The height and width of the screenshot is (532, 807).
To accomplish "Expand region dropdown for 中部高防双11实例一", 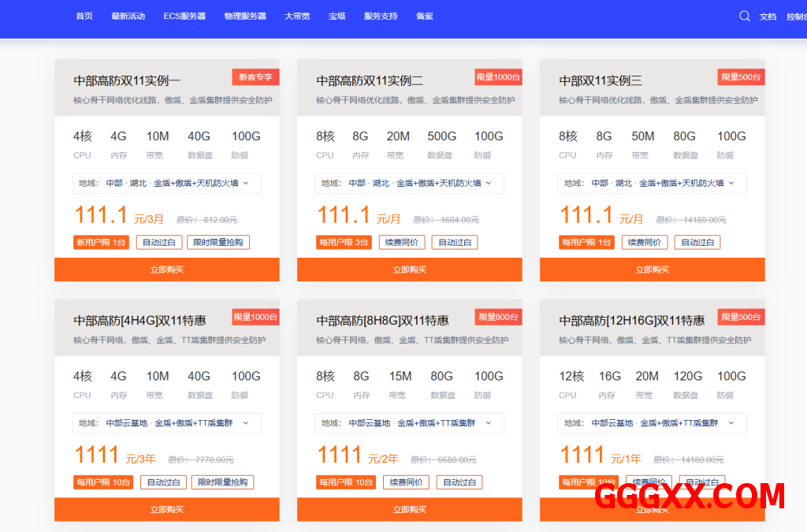I will pos(166,184).
